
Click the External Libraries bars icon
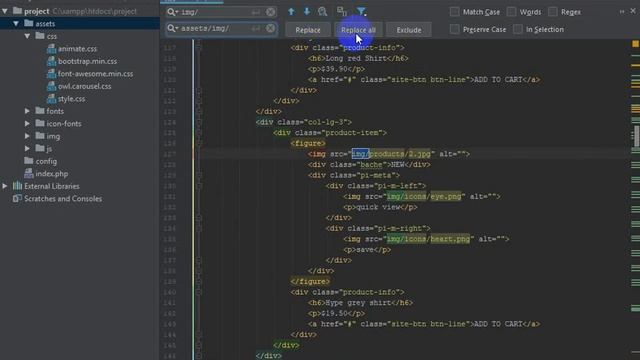tap(17, 186)
